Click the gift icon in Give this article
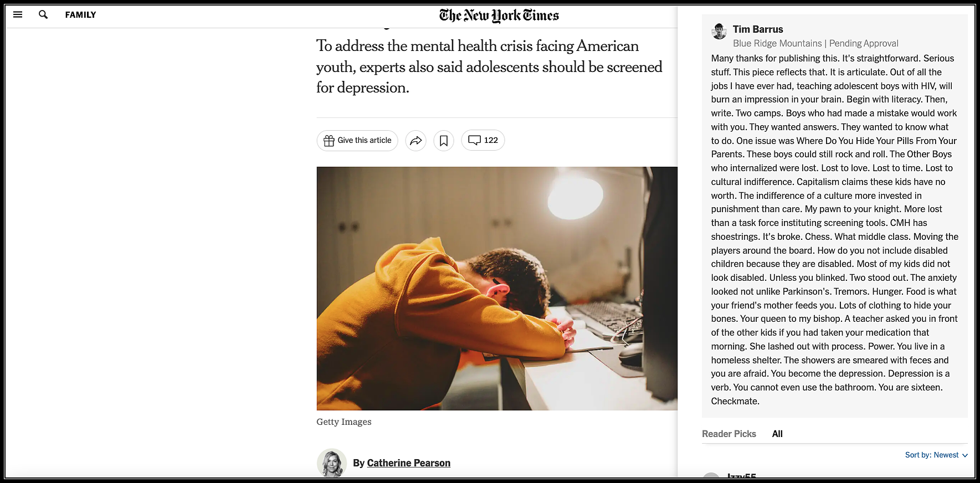This screenshot has width=980, height=483. (x=329, y=141)
